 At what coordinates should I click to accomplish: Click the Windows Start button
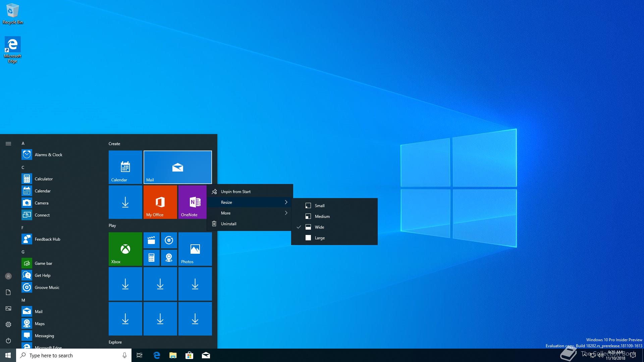tap(8, 355)
